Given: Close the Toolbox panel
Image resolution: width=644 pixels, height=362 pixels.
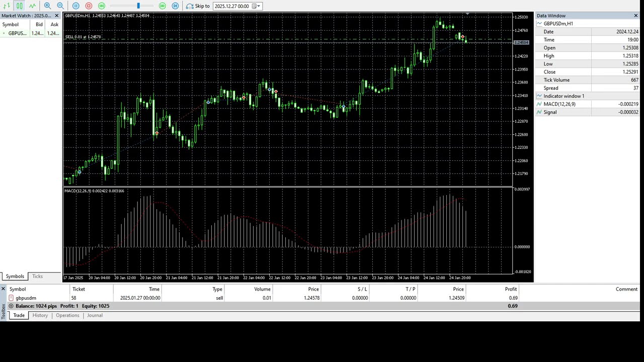Looking at the screenshot, I should [x=3, y=289].
